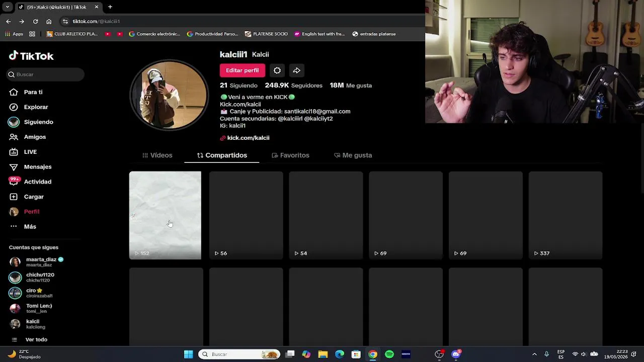Open Productividad Perso... bookmark
The width and height of the screenshot is (644, 362).
point(213,34)
